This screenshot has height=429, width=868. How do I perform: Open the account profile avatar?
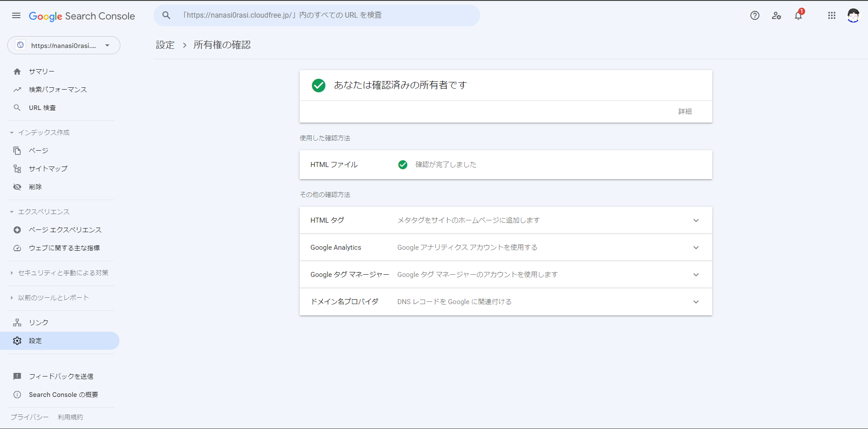(x=853, y=16)
